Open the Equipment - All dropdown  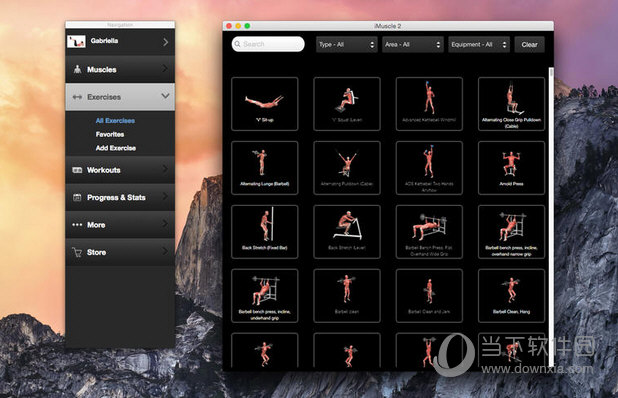point(479,45)
